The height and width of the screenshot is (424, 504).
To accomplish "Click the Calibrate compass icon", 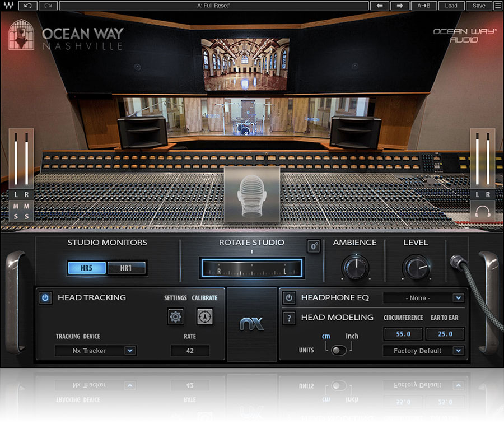I will (204, 317).
